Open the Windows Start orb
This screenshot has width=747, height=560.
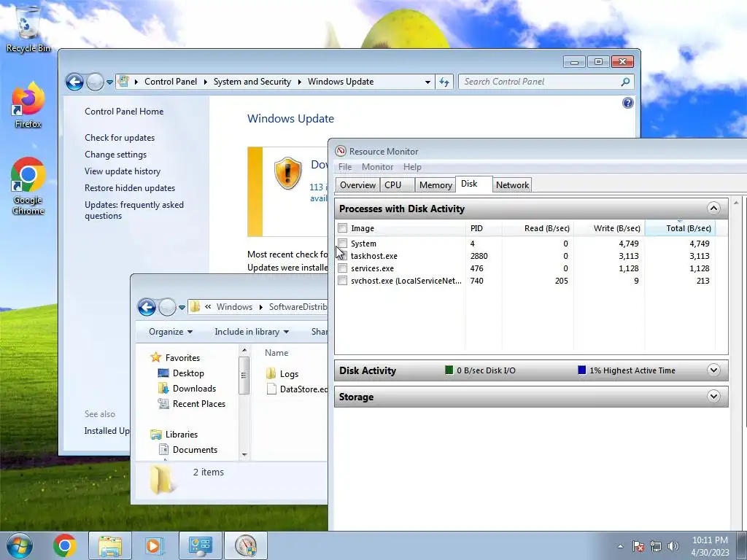tap(19, 545)
